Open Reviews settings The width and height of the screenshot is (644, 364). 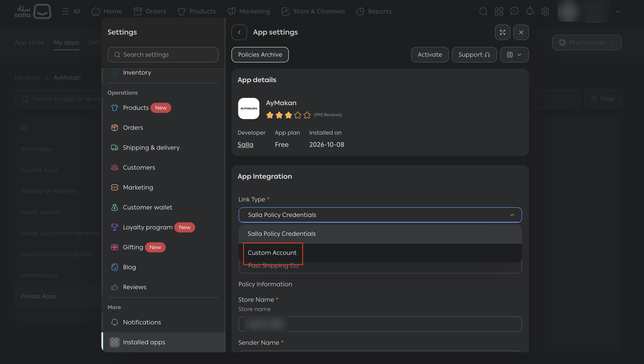click(x=163, y=287)
